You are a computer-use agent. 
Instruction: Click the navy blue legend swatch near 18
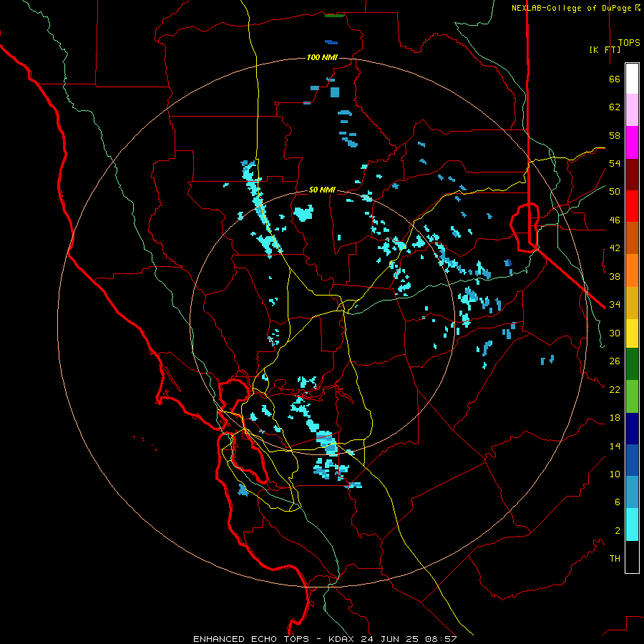tap(632, 429)
